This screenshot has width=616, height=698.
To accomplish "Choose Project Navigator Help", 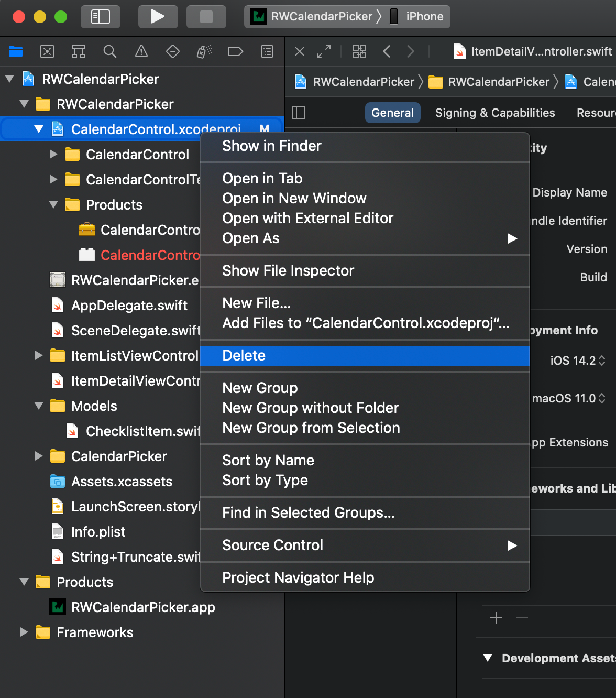I will (x=365, y=578).
